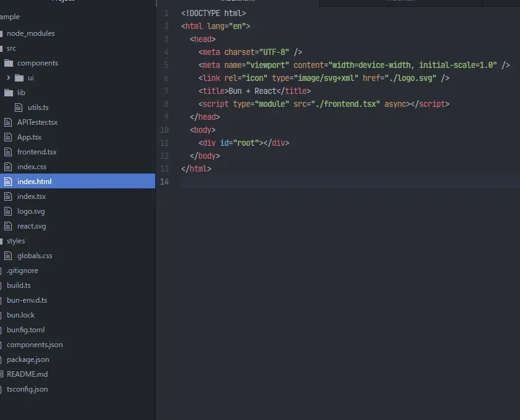
Task: Collapse the src folder
Action: (x=11, y=48)
